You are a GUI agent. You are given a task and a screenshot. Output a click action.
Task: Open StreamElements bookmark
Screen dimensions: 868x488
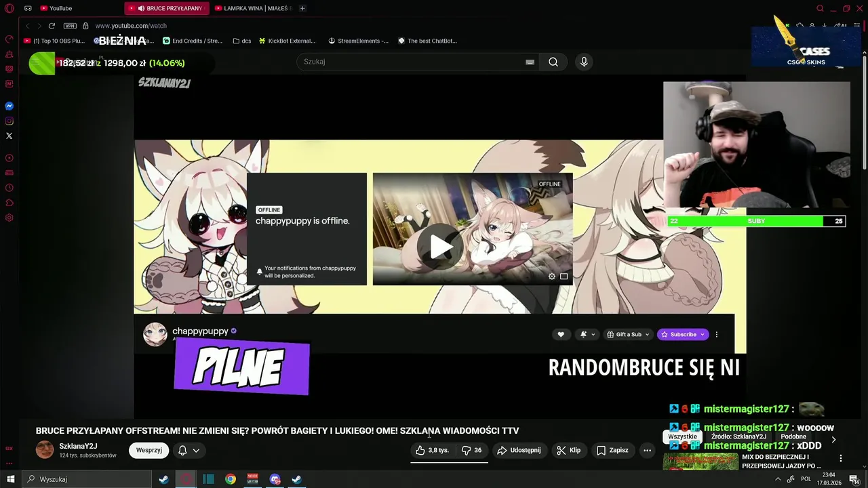359,41
